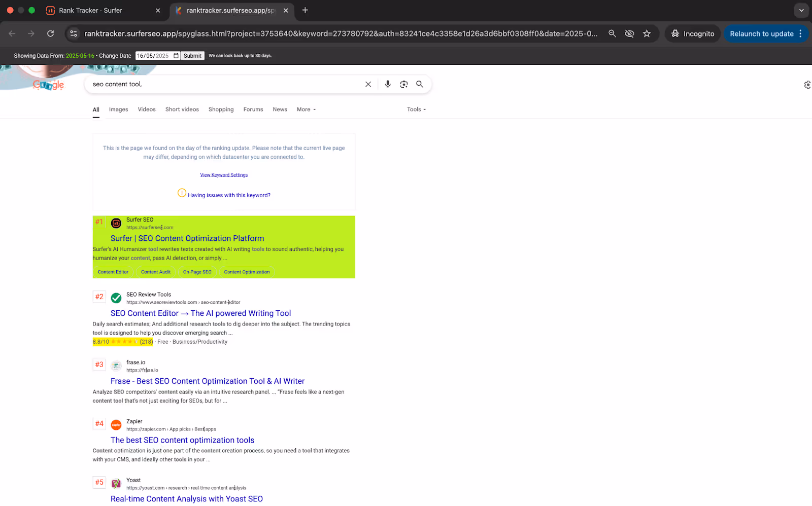Open Surfer | SEO Content Optimization Platform result
Screen dimensions: 812x506
pos(187,238)
